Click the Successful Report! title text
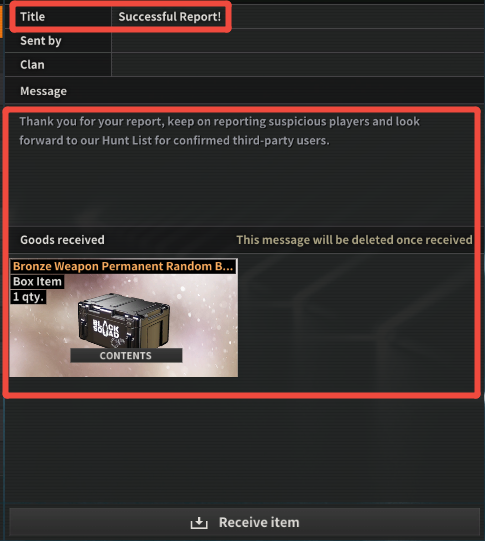This screenshot has width=485, height=541. [x=169, y=17]
